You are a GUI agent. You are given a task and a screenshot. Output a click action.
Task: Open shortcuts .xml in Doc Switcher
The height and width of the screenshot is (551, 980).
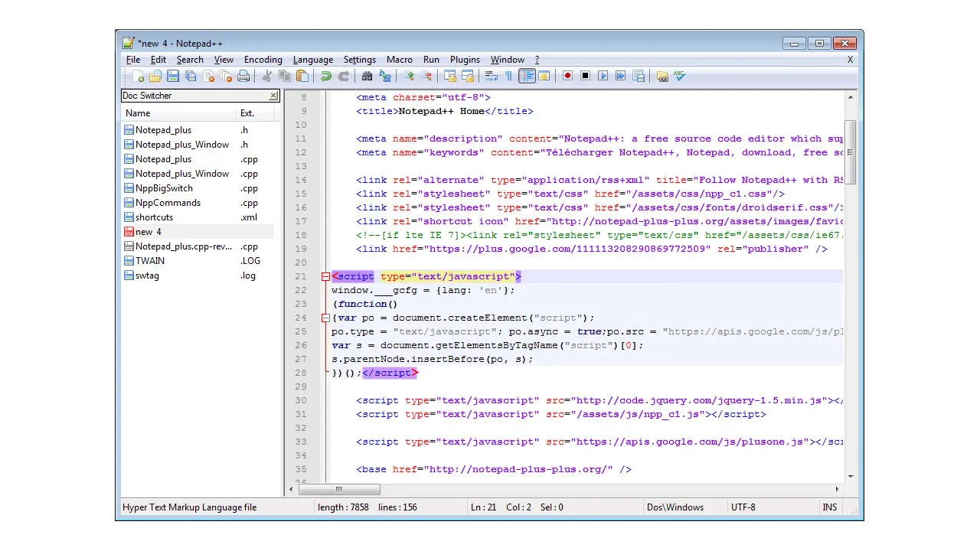tap(198, 217)
